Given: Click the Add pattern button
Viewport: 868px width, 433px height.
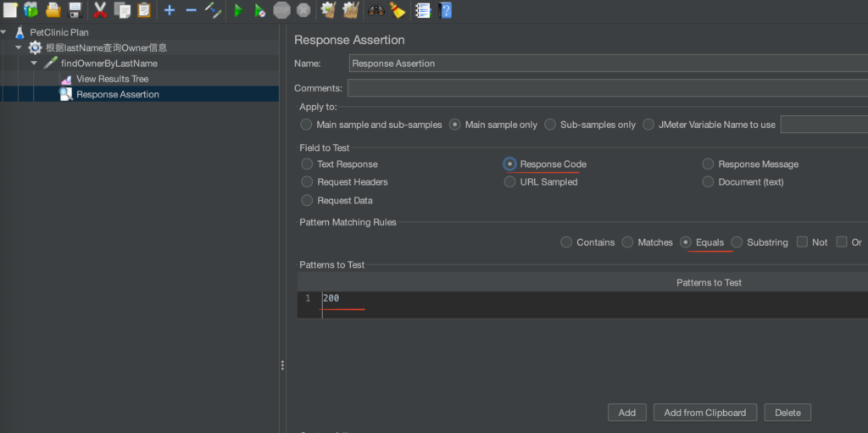Looking at the screenshot, I should [626, 413].
